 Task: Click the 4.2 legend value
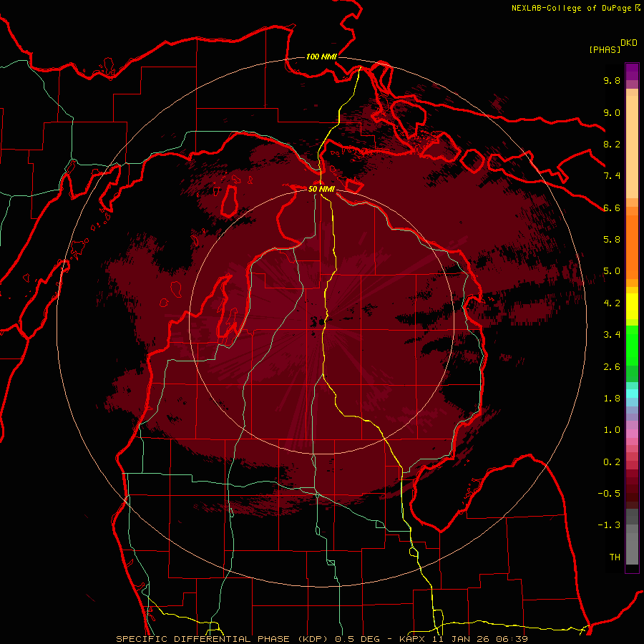(x=612, y=303)
